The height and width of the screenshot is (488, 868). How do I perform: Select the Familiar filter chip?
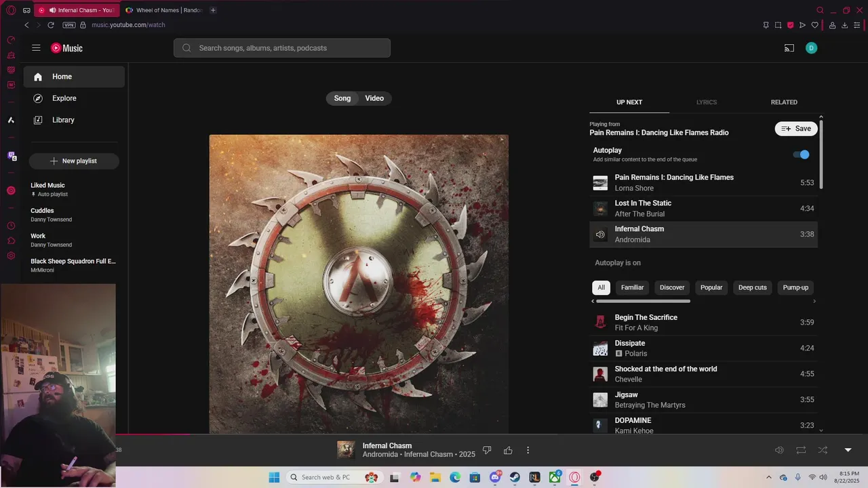[632, 287]
